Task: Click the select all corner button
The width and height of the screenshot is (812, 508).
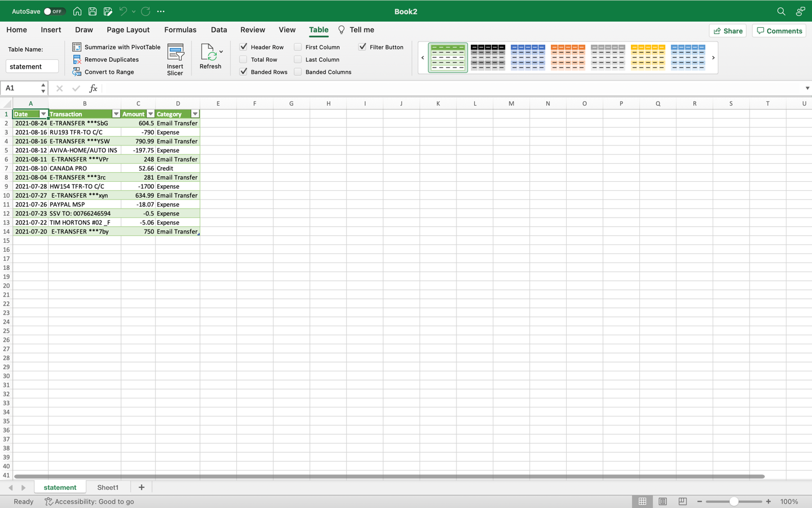Action: (x=7, y=103)
